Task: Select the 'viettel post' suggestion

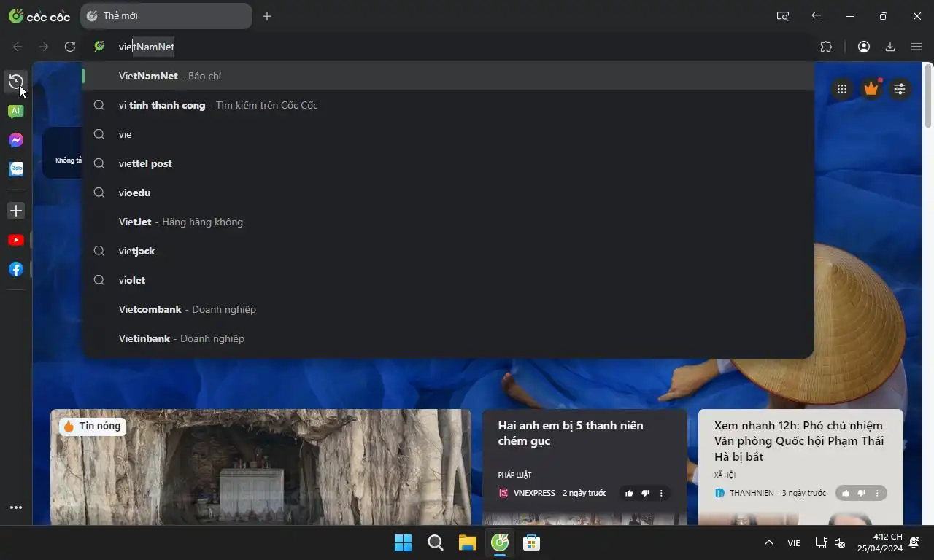Action: [x=448, y=163]
